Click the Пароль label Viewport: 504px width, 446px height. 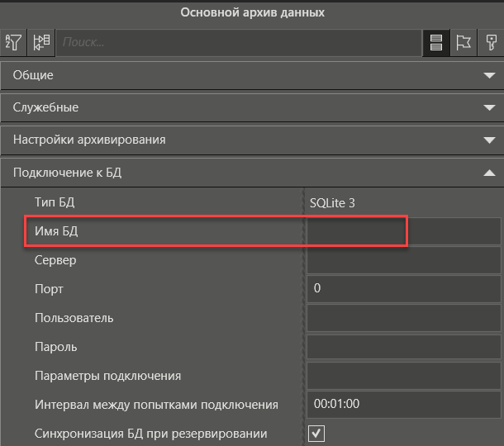click(x=56, y=347)
